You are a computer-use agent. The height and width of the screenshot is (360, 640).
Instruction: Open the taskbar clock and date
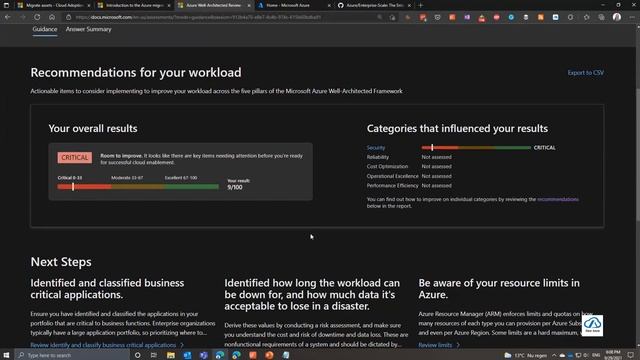point(613,355)
